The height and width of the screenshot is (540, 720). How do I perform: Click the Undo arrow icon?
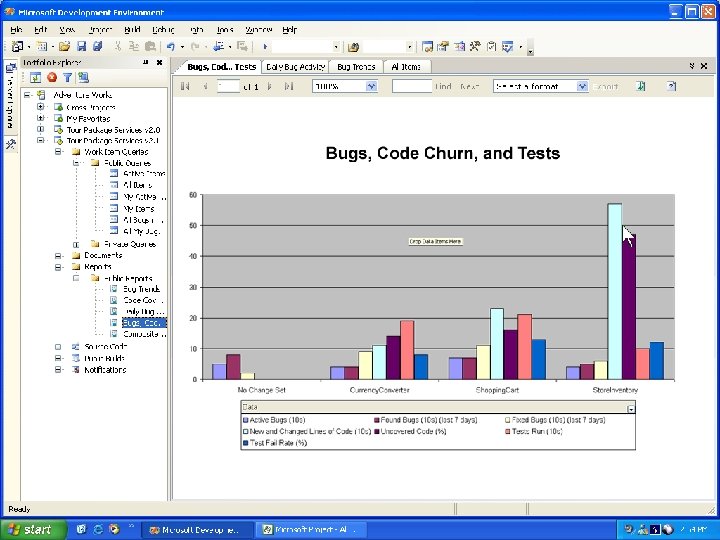171,46
